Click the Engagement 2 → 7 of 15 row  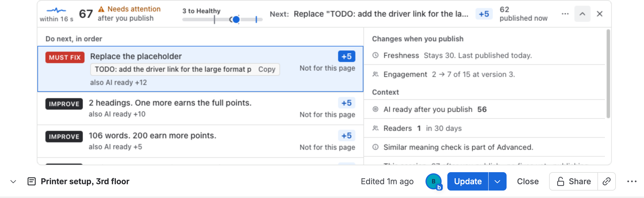pos(484,74)
